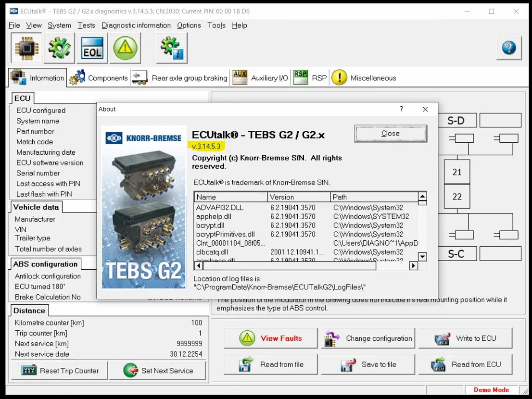Screen dimensions: 532x399
Task: Click the Reset Trip Counter button
Action: coord(60,371)
